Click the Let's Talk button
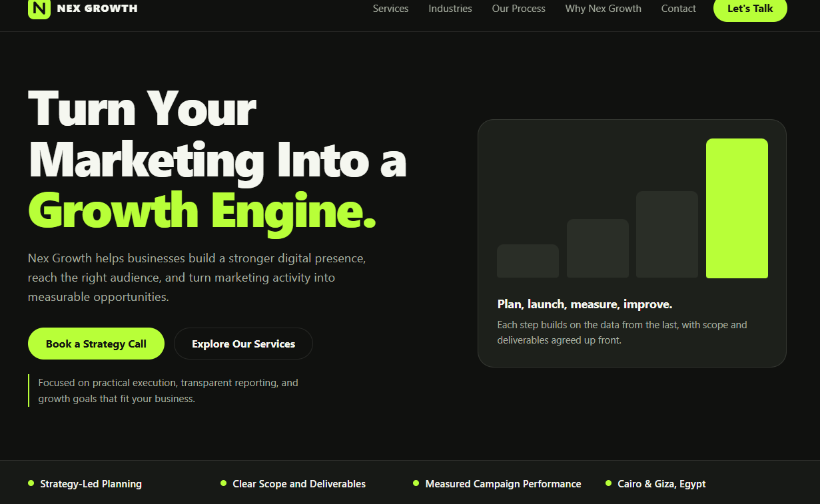 [x=750, y=9]
